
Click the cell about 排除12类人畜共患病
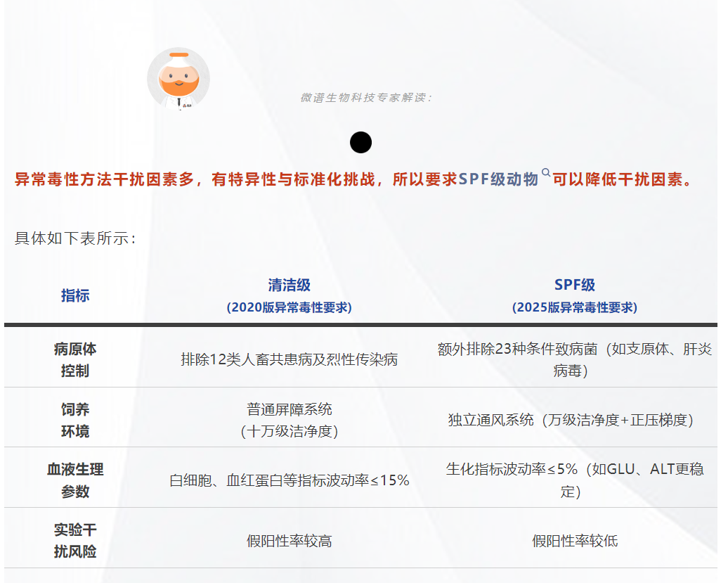[x=289, y=359]
